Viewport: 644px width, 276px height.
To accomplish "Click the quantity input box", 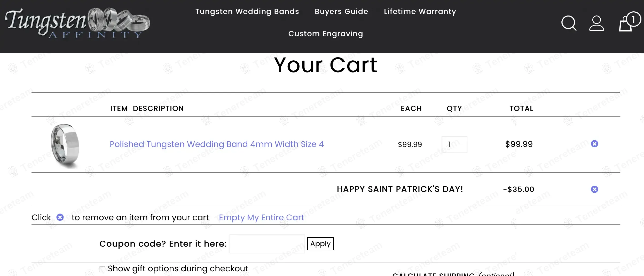I will [454, 144].
